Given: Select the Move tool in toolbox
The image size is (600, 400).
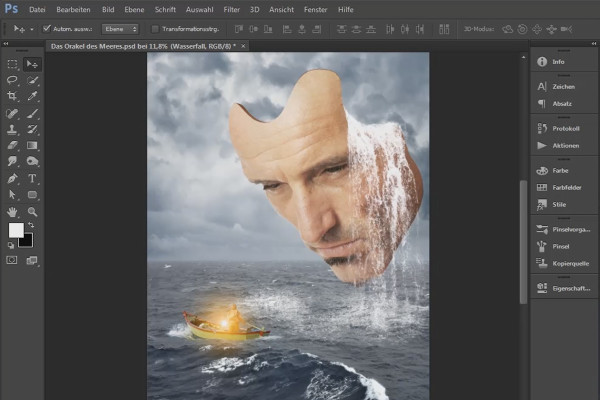Looking at the screenshot, I should [x=32, y=64].
